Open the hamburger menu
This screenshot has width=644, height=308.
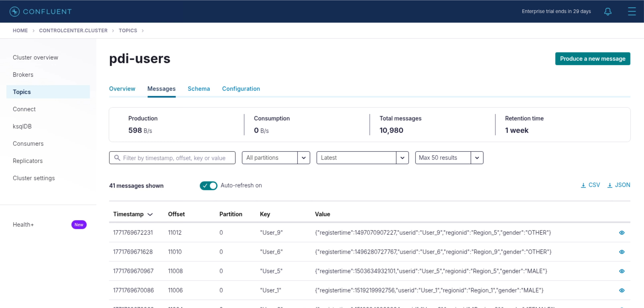point(632,11)
